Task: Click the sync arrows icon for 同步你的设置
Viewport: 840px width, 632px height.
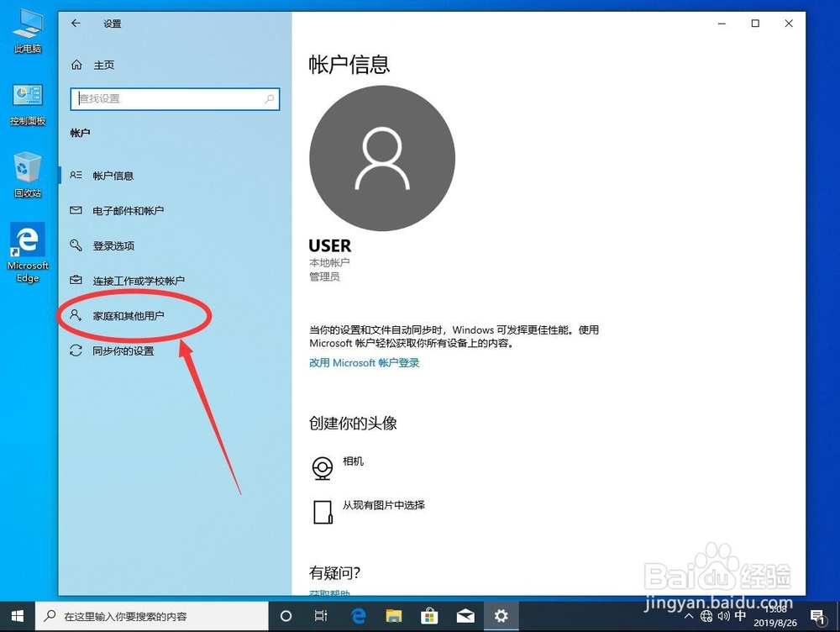Action: [x=76, y=350]
